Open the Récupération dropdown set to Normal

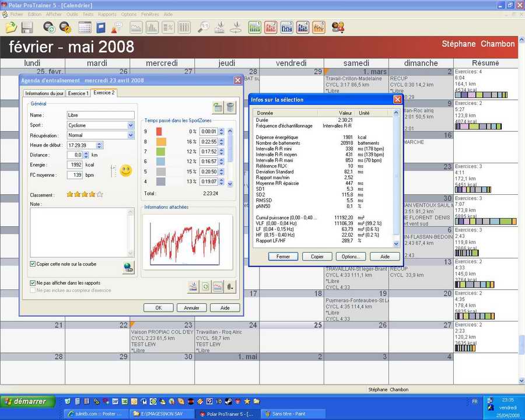tap(131, 135)
